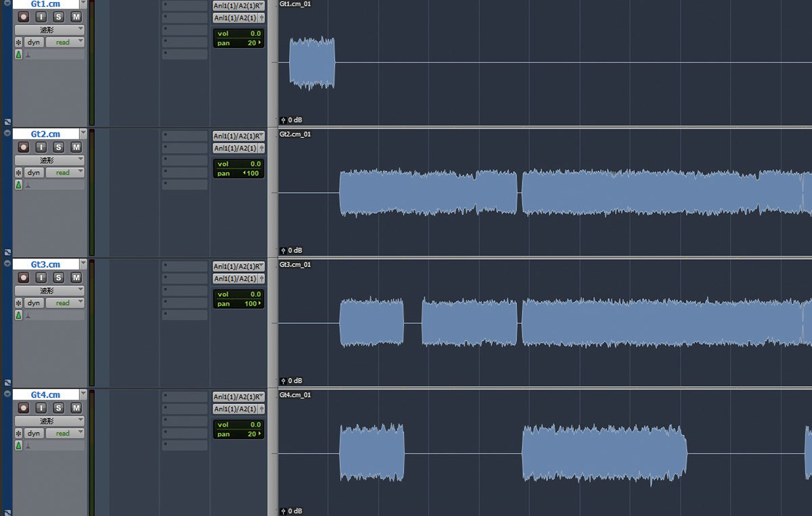The image size is (812, 516).
Task: Open the playlist arrow next to Gt4.cm name
Action: [83, 395]
